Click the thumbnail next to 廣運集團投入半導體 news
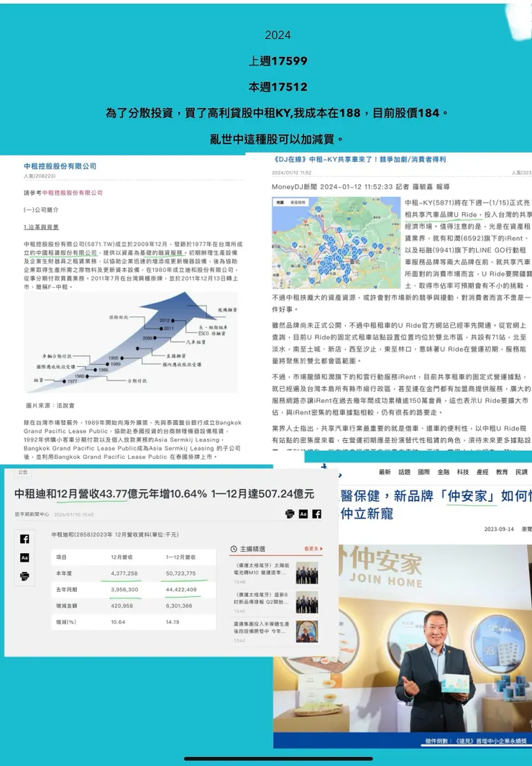 pyautogui.click(x=307, y=632)
